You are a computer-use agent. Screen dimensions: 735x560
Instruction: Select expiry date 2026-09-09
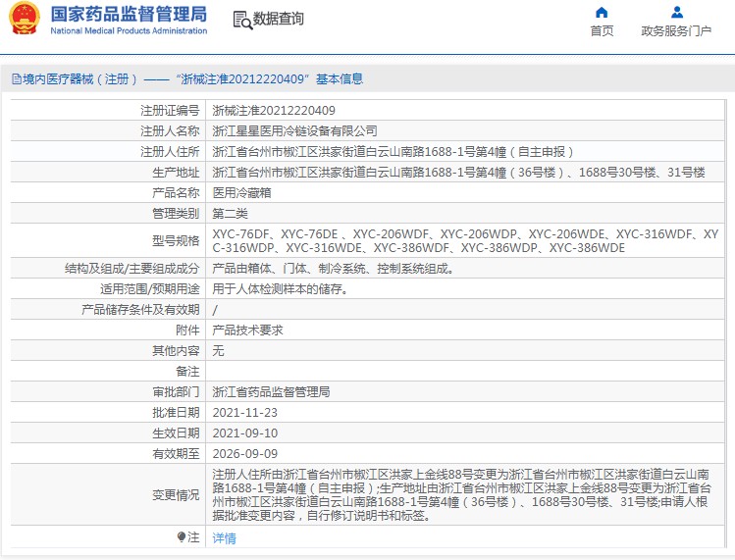coord(244,454)
